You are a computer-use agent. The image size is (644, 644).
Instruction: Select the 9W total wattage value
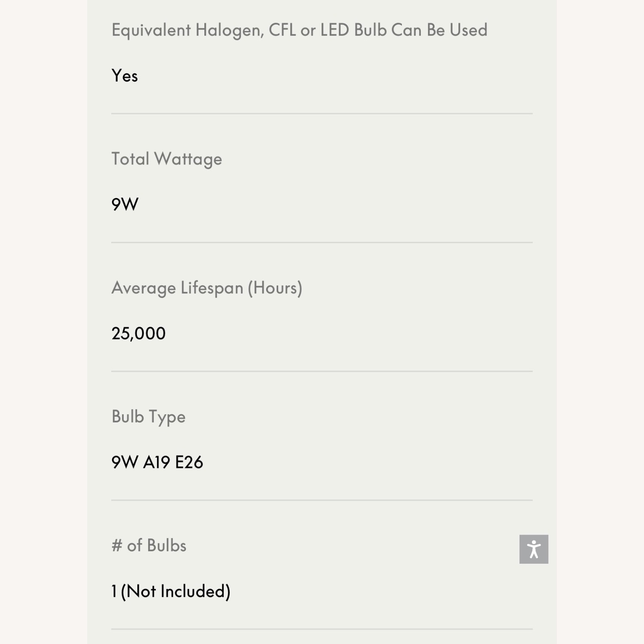pyautogui.click(x=125, y=204)
